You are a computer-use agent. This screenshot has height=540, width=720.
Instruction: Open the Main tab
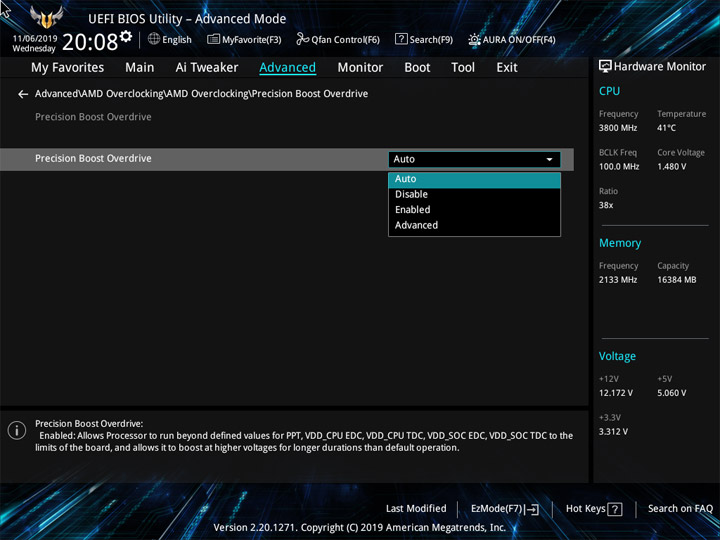click(x=140, y=68)
